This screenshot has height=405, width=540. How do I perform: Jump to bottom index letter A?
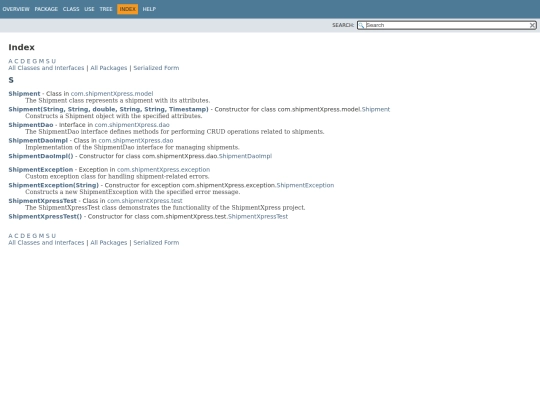tap(10, 236)
